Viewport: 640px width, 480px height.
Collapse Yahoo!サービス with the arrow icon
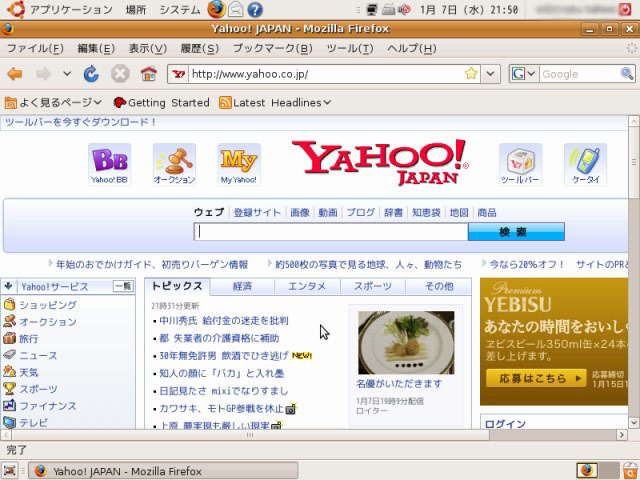pos(9,286)
